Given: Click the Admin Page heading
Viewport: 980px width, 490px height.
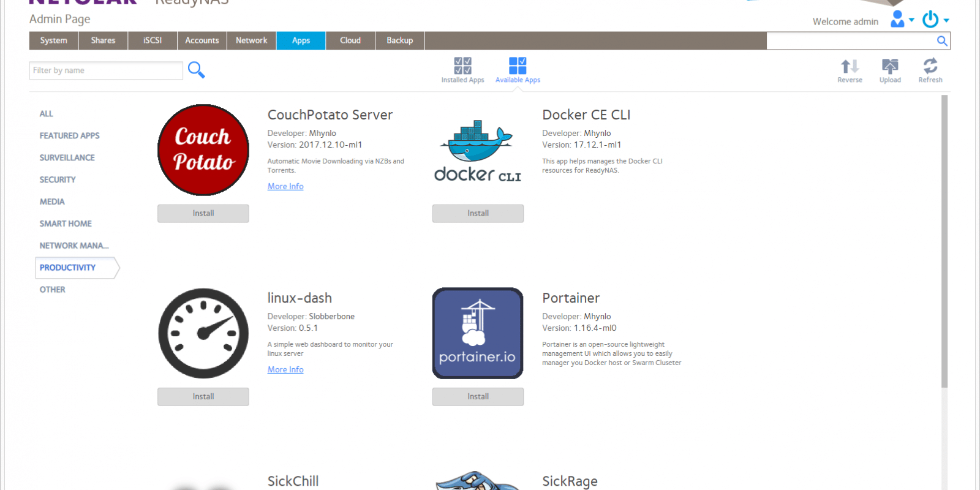Looking at the screenshot, I should (x=60, y=19).
